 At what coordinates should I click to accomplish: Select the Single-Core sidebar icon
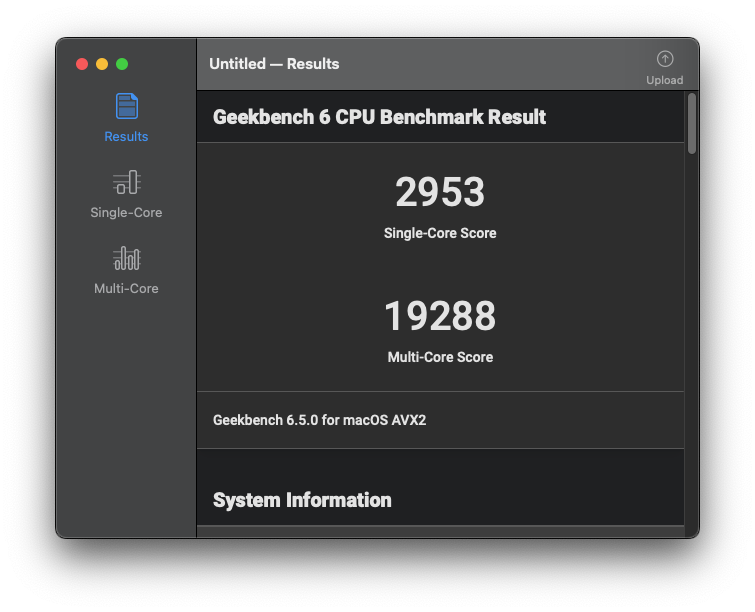click(x=127, y=182)
